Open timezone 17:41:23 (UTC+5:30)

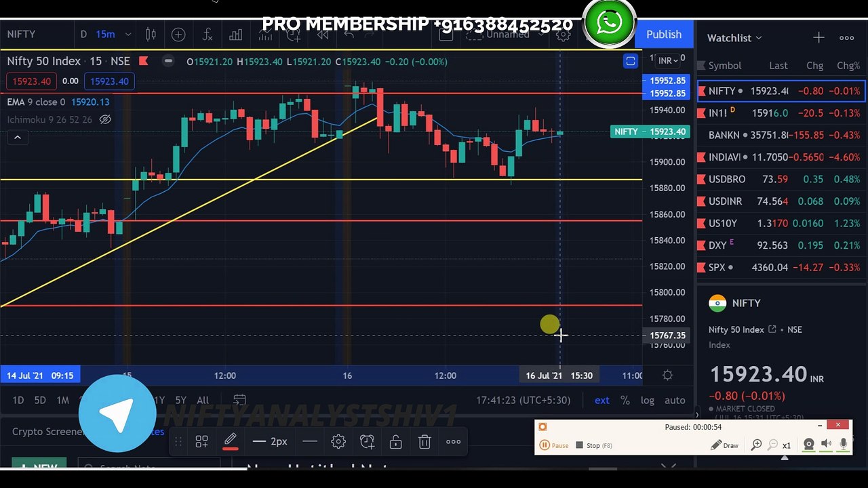click(x=523, y=400)
